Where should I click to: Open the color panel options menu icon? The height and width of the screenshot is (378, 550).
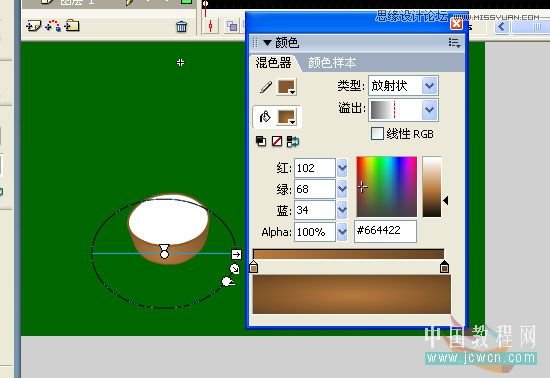(454, 43)
